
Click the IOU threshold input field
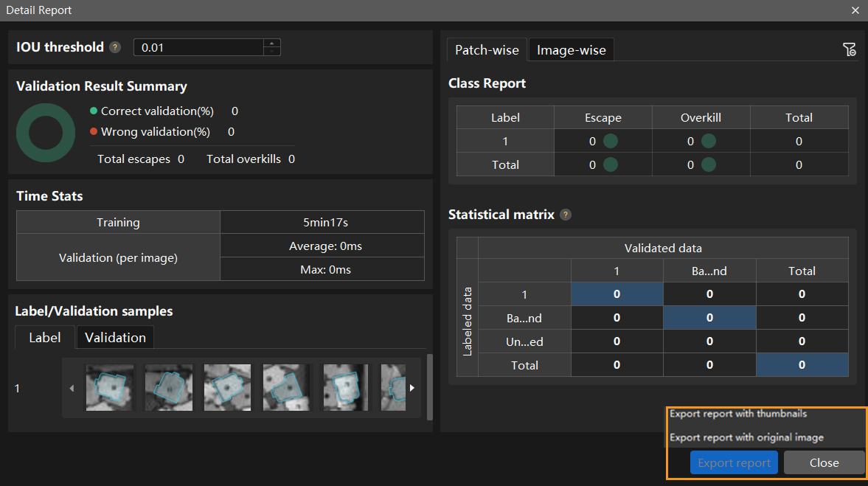(198, 48)
